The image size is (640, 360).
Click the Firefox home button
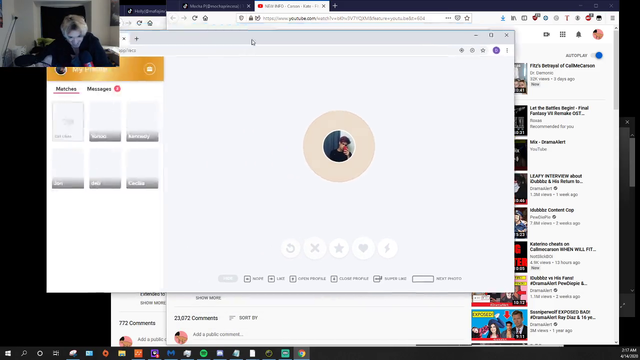click(205, 18)
